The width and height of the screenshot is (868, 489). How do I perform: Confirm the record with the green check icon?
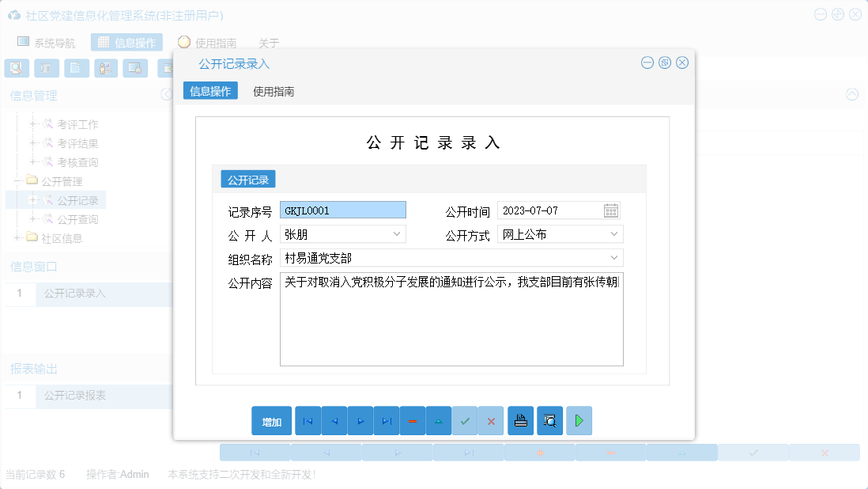[x=465, y=420]
